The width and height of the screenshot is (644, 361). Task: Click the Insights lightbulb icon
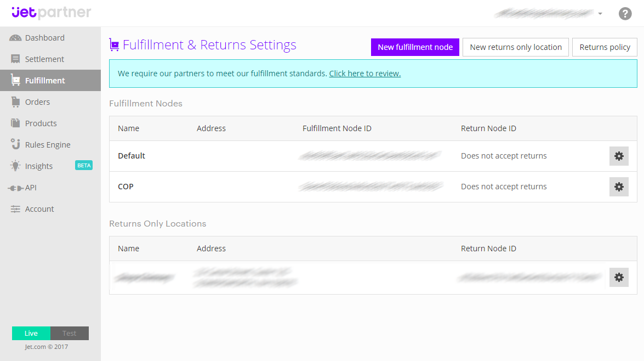[15, 166]
